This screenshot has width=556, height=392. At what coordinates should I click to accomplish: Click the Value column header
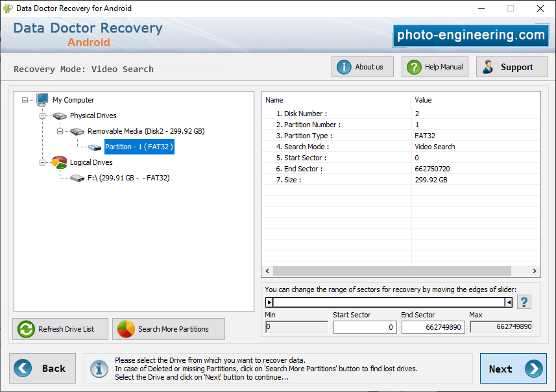[476, 100]
